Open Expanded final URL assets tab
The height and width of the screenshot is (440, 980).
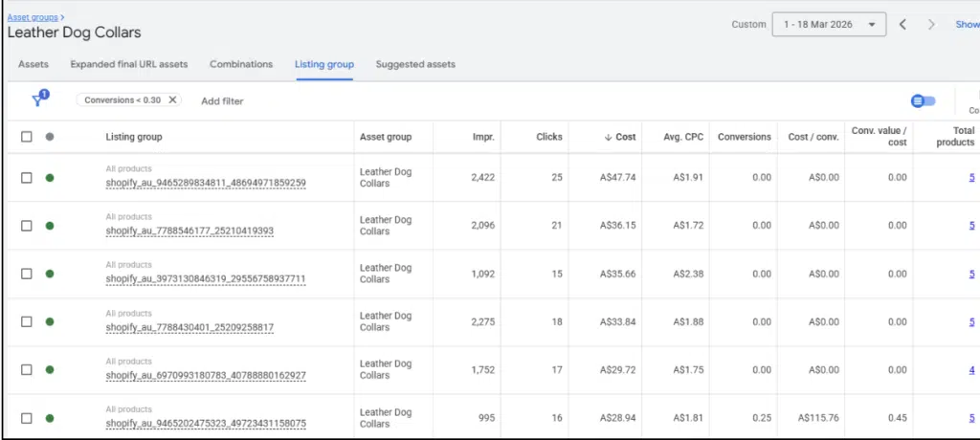tap(129, 64)
